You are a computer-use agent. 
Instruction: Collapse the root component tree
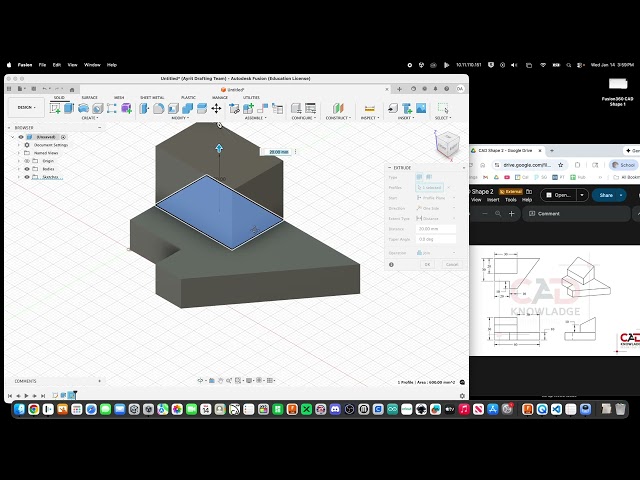point(13,137)
